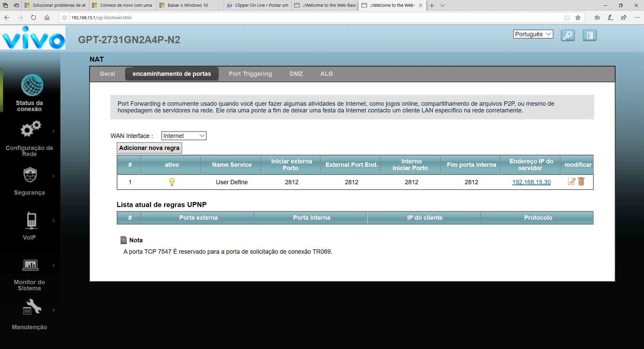This screenshot has height=349, width=644.
Task: Open browser settings ellipsis menu
Action: (637, 18)
